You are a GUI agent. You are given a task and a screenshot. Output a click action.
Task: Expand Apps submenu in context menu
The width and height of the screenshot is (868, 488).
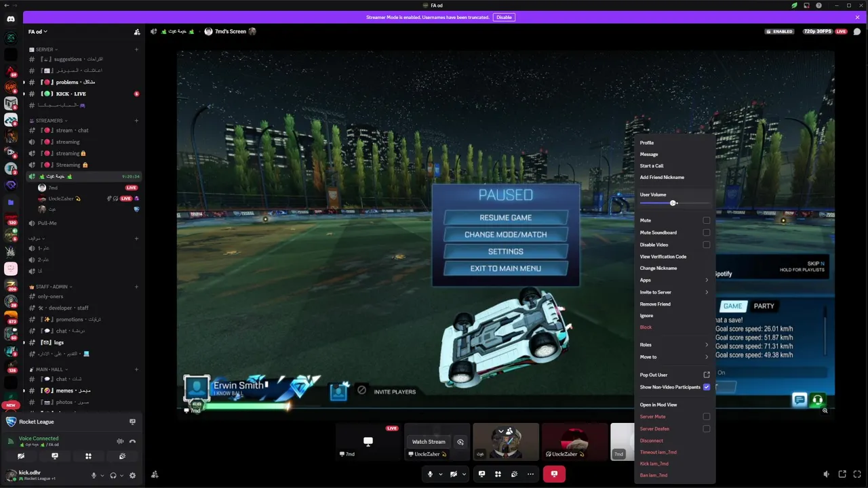[674, 280]
